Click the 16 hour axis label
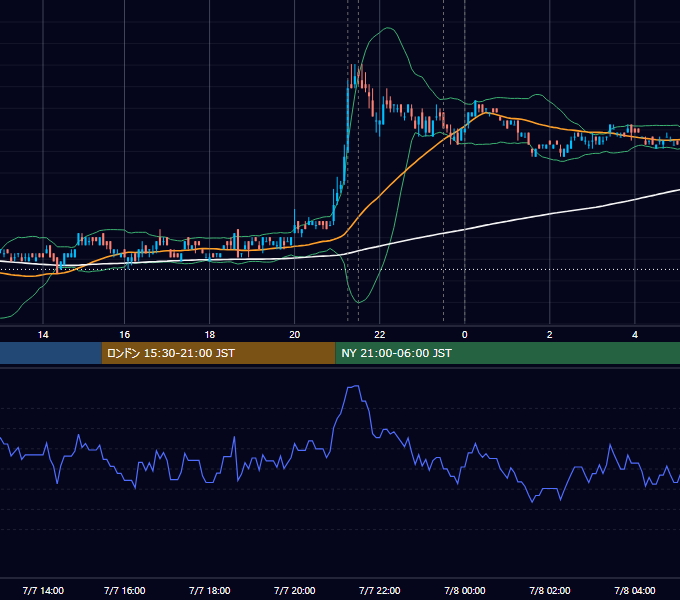Image resolution: width=680 pixels, height=600 pixels. pos(124,335)
